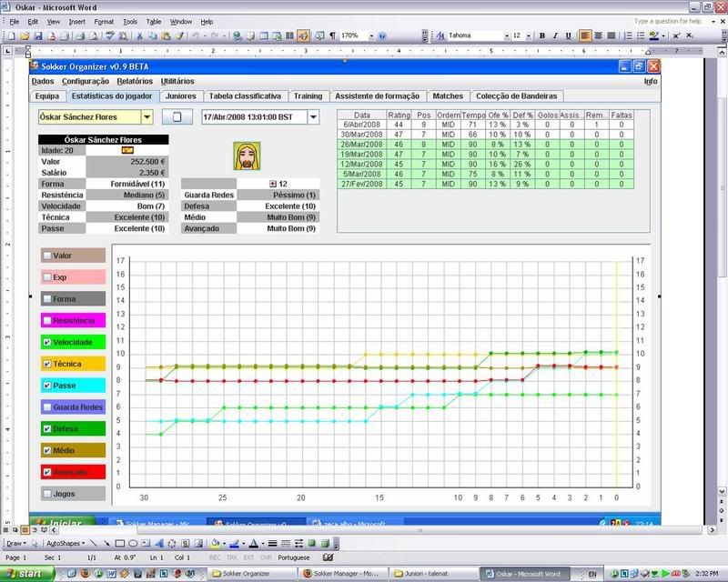This screenshot has width=728, height=582.
Task: Tick the Exp checkbox in the chart legend
Action: click(47, 277)
